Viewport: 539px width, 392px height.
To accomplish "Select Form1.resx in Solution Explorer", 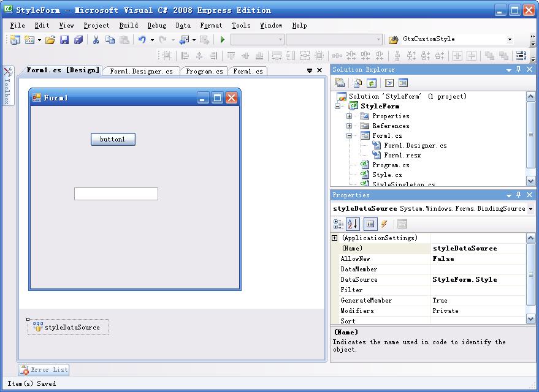I will (x=402, y=156).
